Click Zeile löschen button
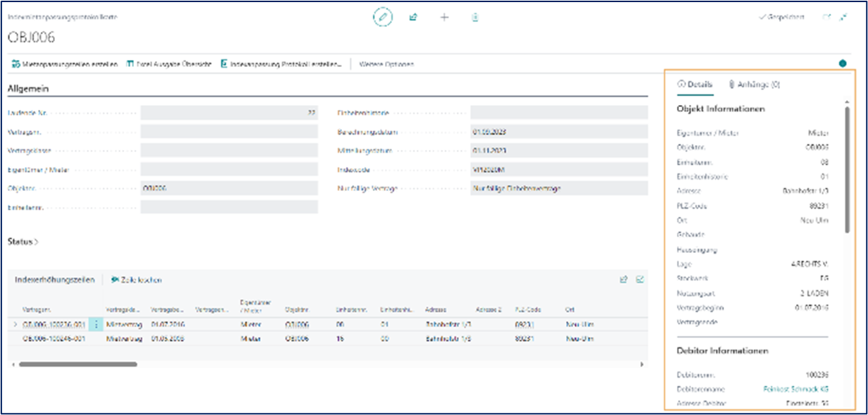The image size is (868, 415). pos(136,280)
